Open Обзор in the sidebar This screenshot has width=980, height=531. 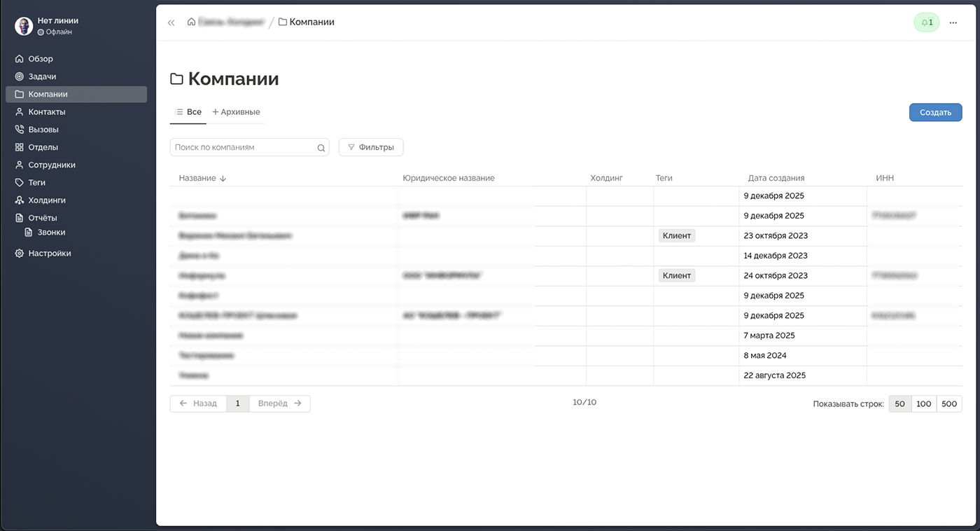click(41, 59)
